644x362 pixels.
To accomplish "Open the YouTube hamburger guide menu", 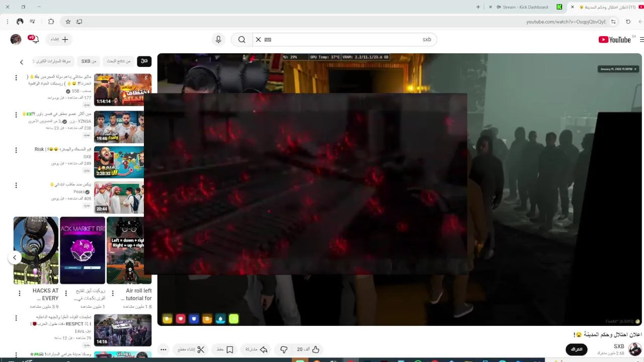I will pyautogui.click(x=641, y=40).
